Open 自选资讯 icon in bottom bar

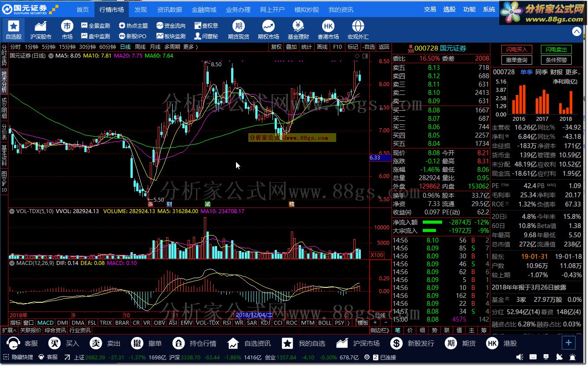(x=233, y=343)
